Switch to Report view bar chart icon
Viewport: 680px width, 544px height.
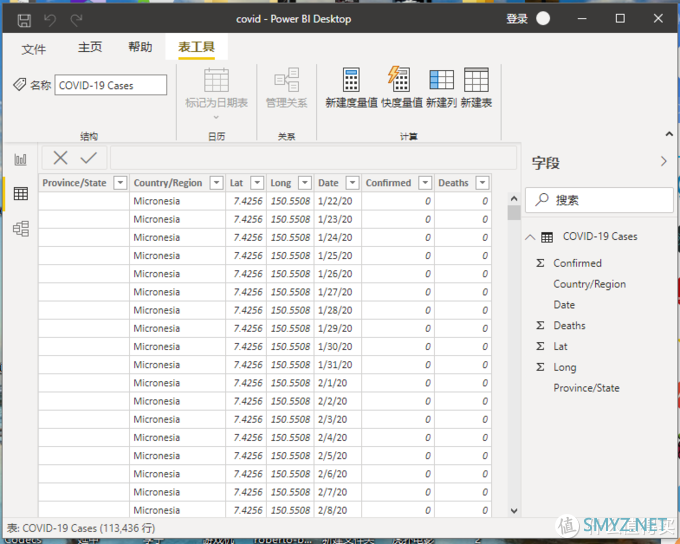(20, 160)
